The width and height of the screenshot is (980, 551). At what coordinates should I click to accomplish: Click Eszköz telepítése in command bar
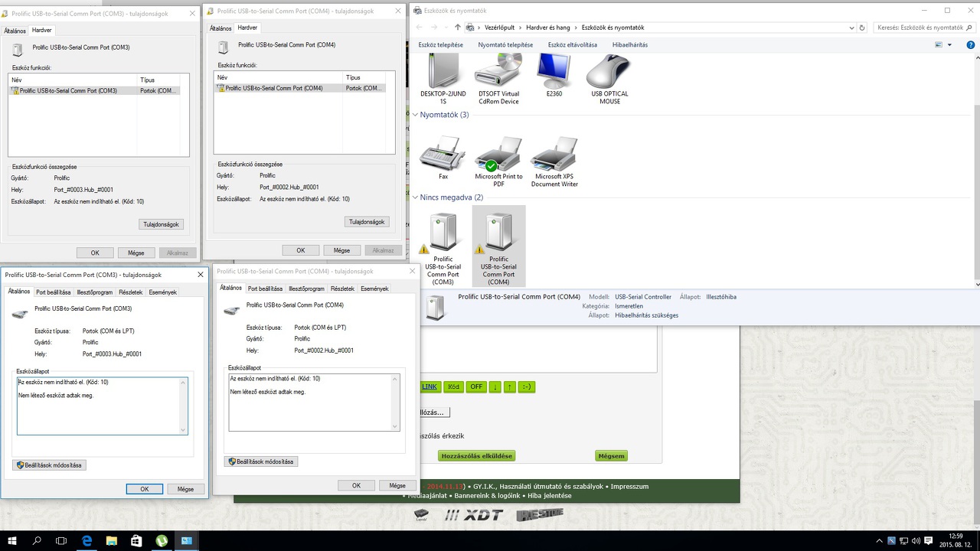[x=440, y=45]
